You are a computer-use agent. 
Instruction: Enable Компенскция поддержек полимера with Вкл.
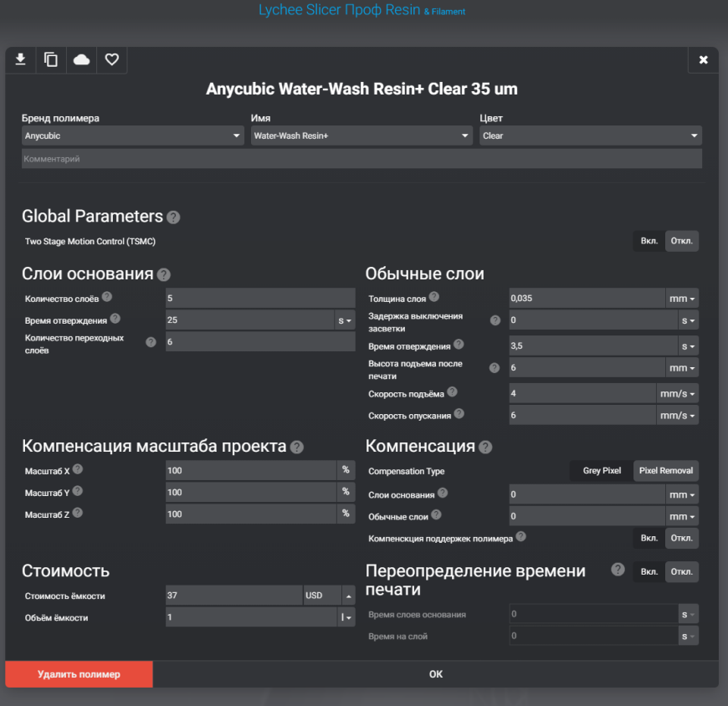pos(649,538)
